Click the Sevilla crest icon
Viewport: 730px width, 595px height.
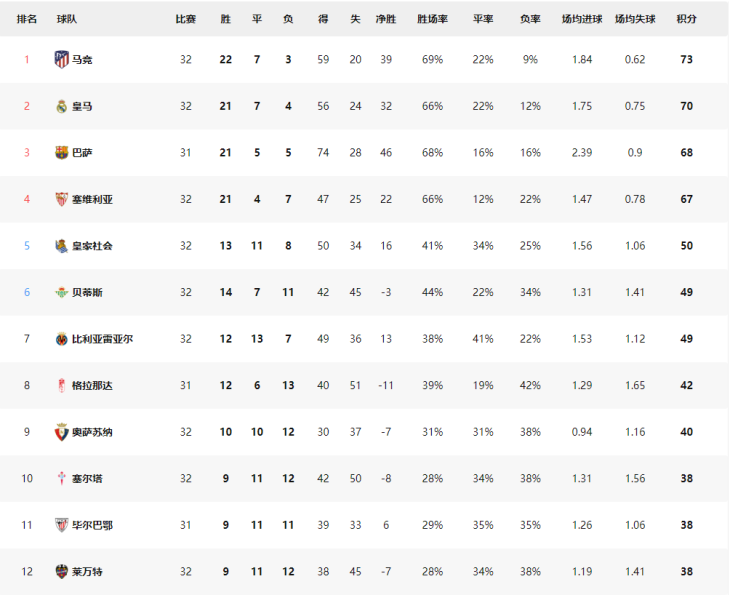tap(61, 199)
